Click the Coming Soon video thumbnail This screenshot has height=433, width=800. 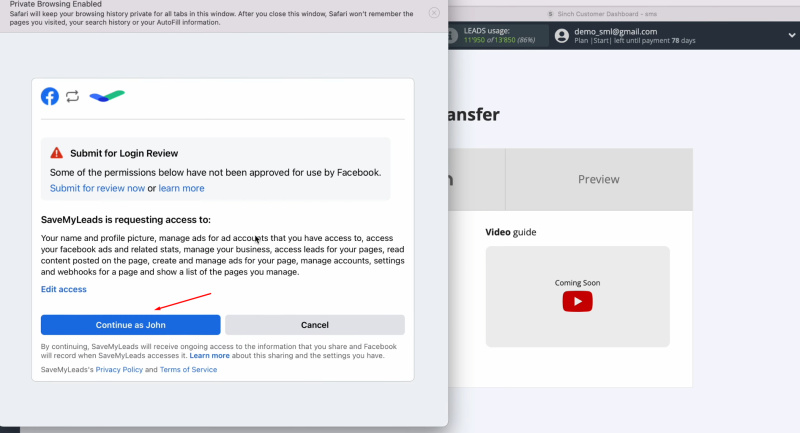point(577,283)
